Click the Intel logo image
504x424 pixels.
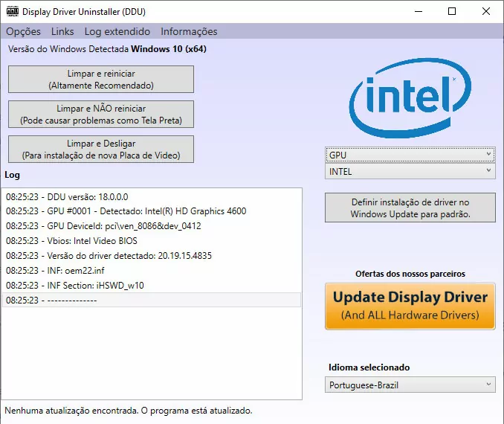click(x=410, y=97)
